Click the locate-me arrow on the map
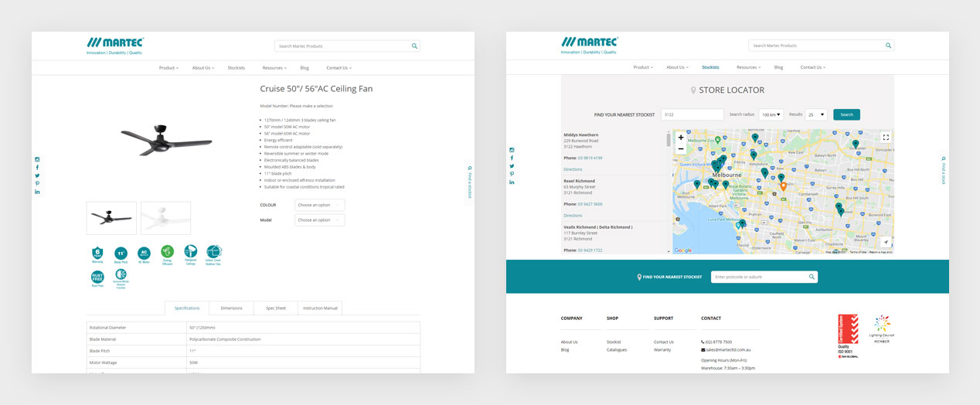Viewport: 980px width, 405px height. [x=886, y=242]
